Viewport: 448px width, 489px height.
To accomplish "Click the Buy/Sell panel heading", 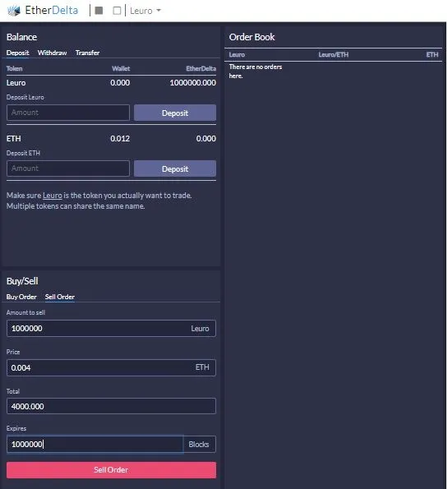I will [x=22, y=281].
